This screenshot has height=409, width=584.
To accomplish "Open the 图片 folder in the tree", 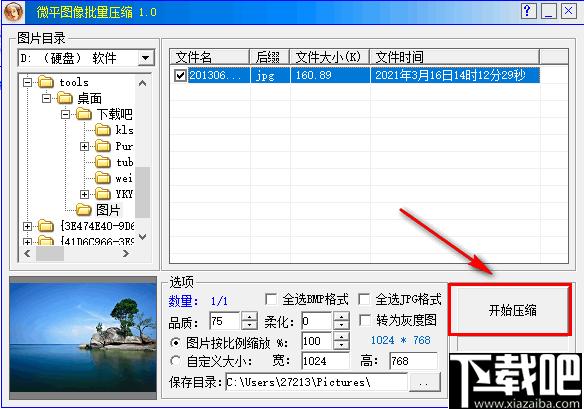I will tap(108, 210).
